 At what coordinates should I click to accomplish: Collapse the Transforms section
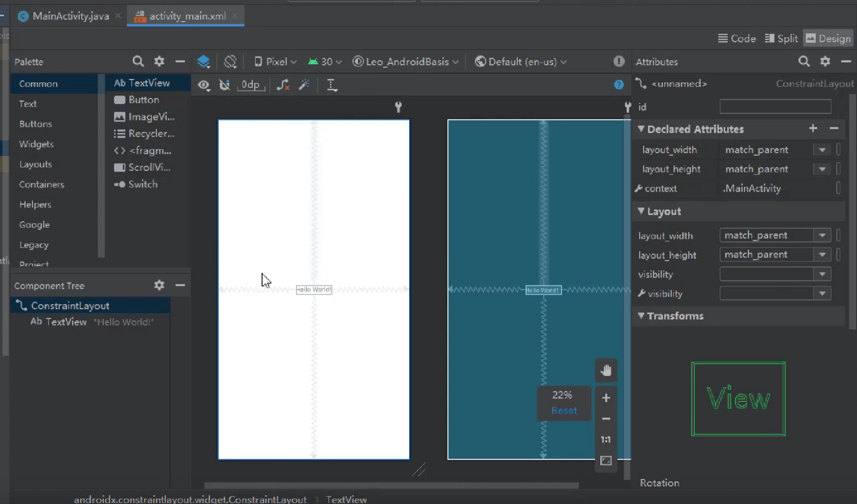pos(641,316)
